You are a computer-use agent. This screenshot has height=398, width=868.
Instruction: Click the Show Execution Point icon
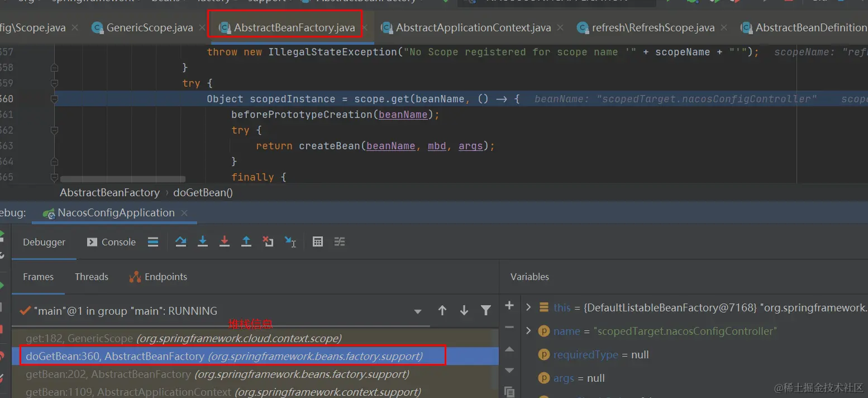153,241
